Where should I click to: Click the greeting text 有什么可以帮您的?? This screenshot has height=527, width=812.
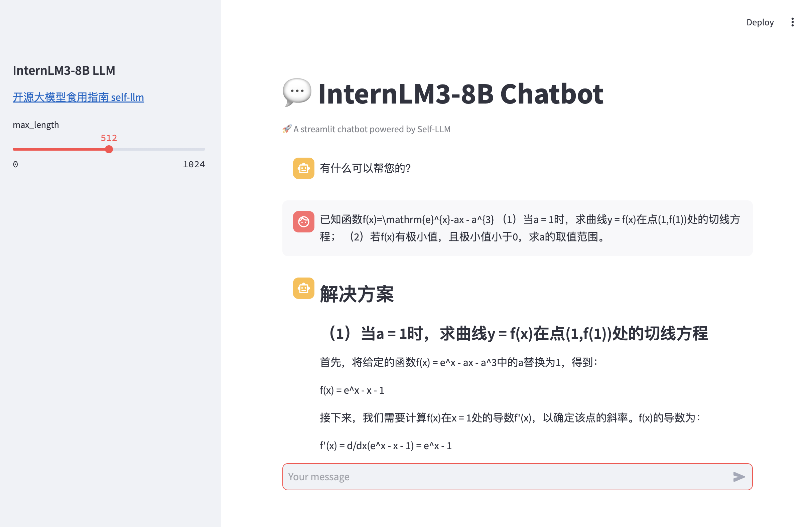coord(365,168)
